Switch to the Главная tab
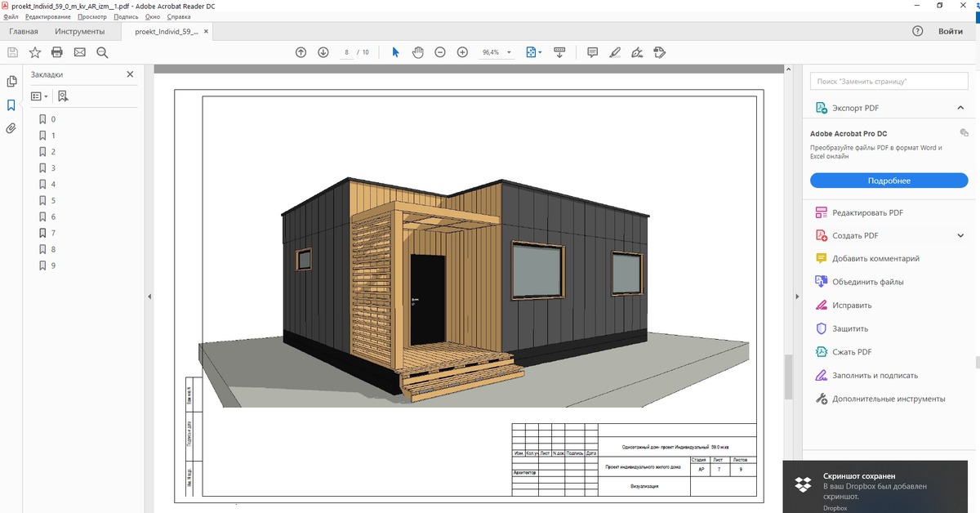Screen dimensions: 980x513 click(x=24, y=32)
